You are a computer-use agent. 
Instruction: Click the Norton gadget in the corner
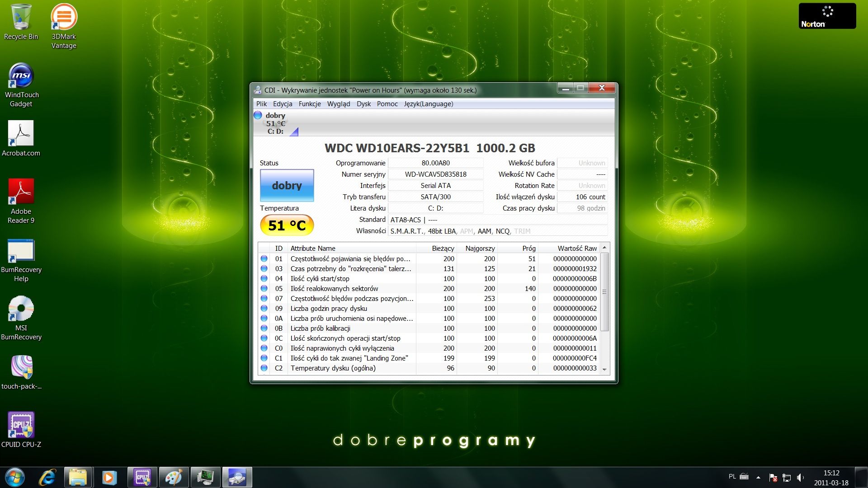click(x=827, y=16)
